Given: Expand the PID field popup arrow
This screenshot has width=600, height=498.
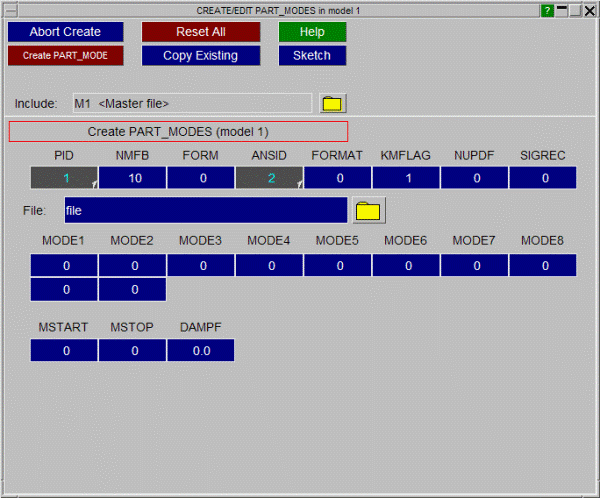Looking at the screenshot, I should [x=95, y=185].
